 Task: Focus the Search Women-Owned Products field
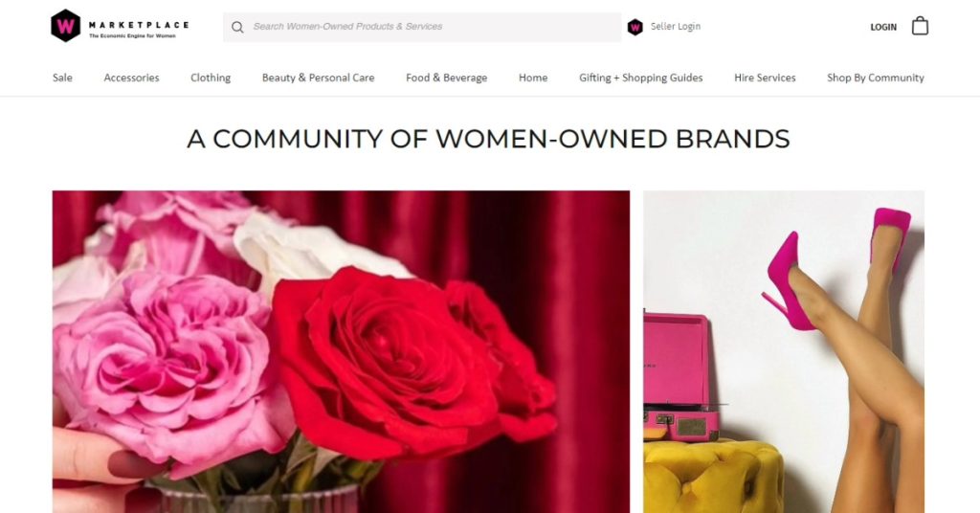point(422,27)
